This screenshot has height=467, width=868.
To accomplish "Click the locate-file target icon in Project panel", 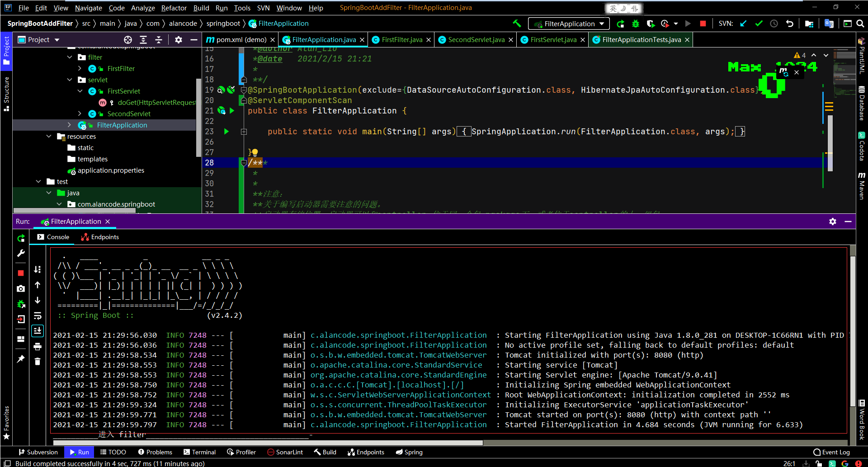I will [128, 40].
